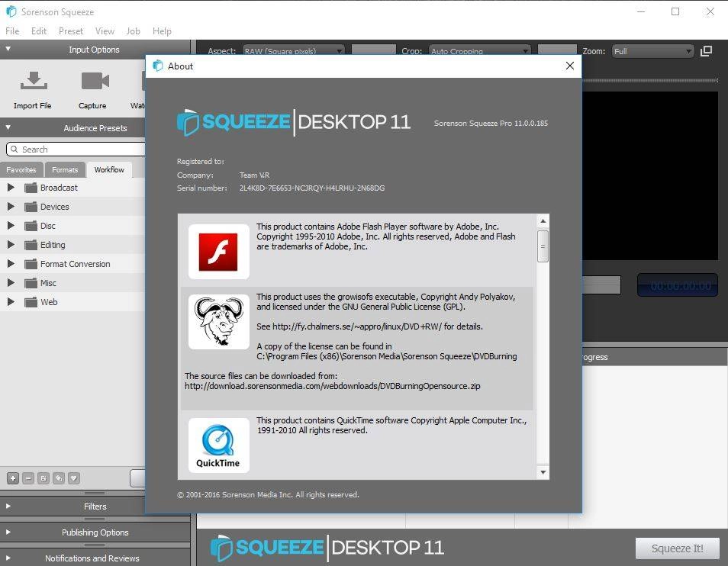Click the Devices folder icon
Screen dimensions: 728x566
(31, 207)
